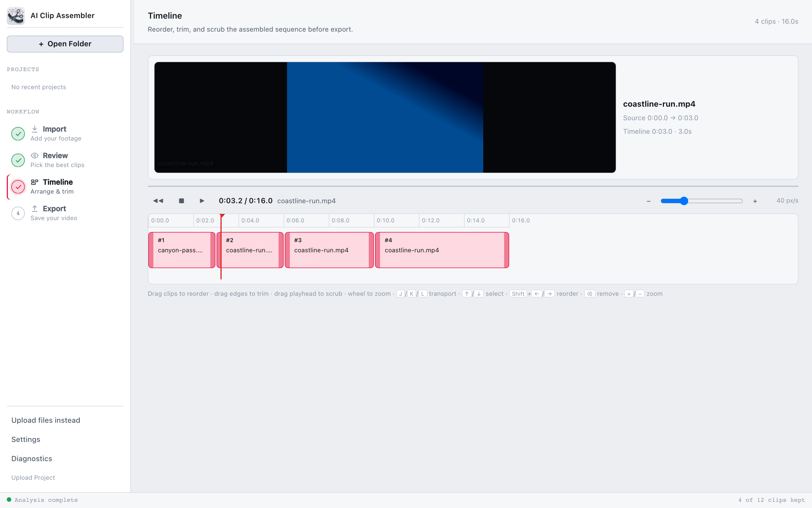Click the Import download arrow icon

35,129
